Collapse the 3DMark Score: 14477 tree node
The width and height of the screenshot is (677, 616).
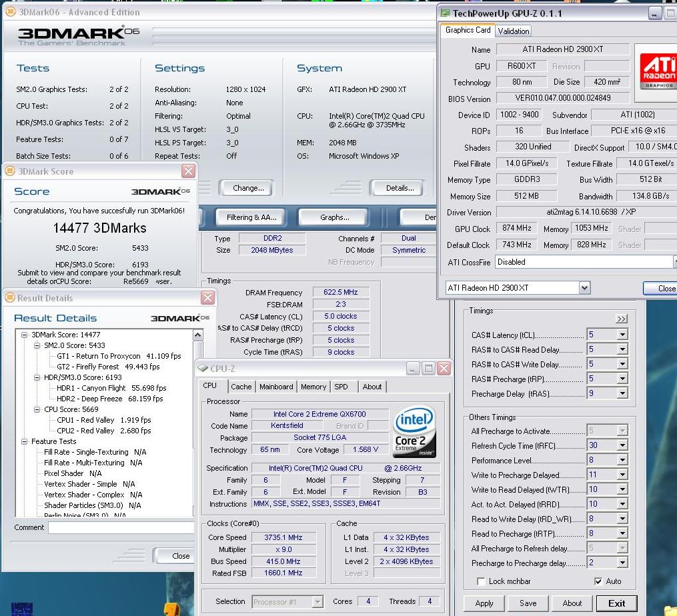tap(25, 335)
